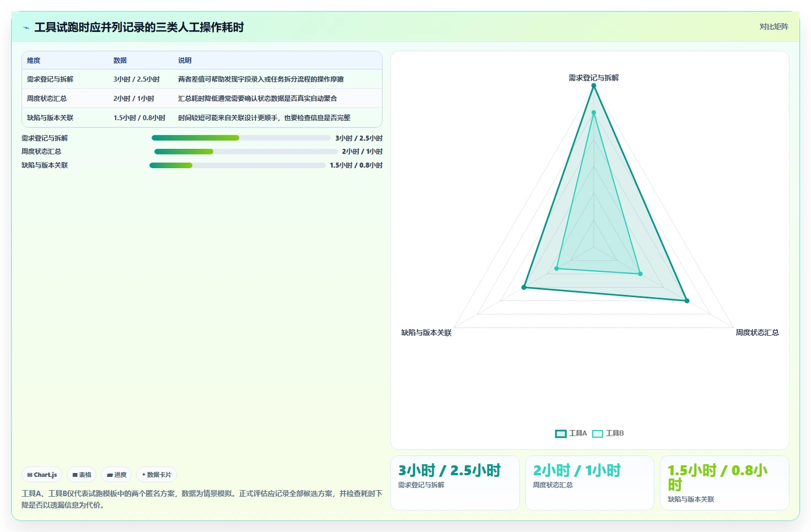Click the large 3小时 / 2.5小时 card value
Viewport: 811px width, 532px height.
pos(449,470)
